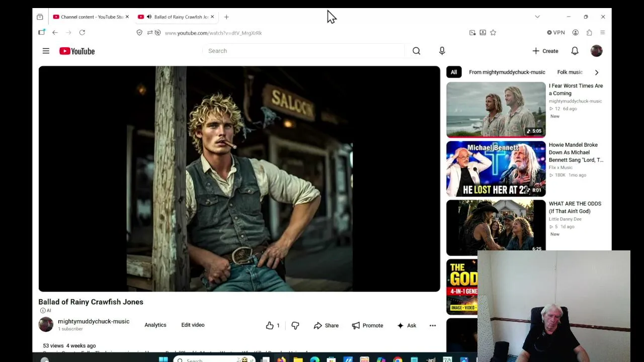Close the Ballad of Rainy Crawfish tab
This screenshot has height=362, width=644.
212,17
